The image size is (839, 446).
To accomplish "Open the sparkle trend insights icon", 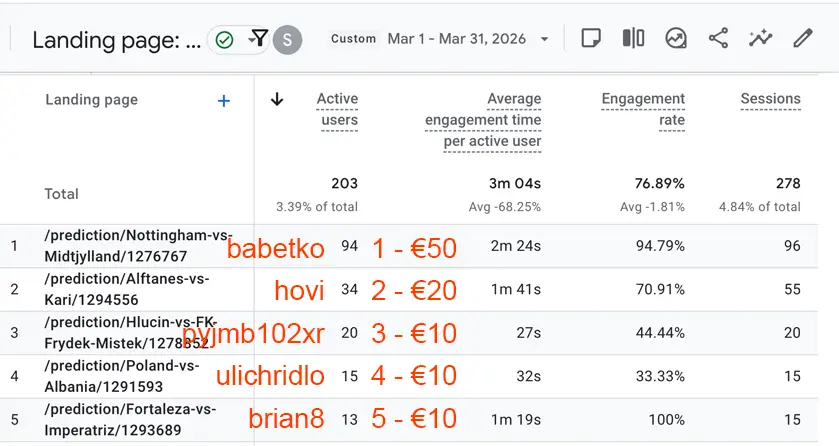I will (760, 38).
